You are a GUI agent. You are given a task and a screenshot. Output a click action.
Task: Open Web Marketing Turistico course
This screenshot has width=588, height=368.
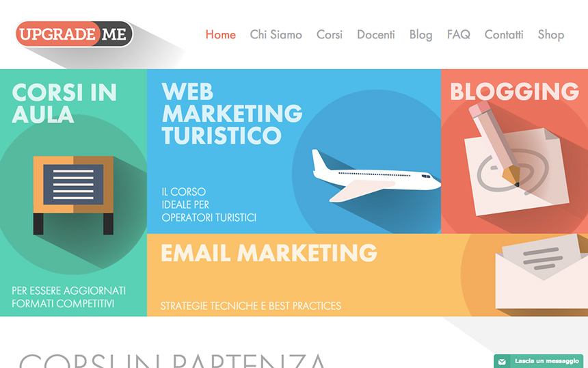pos(232,114)
